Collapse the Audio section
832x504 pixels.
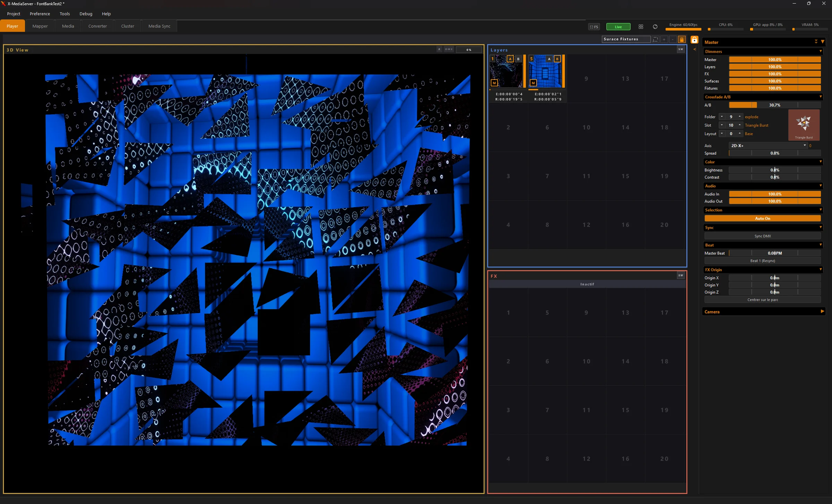[821, 186]
